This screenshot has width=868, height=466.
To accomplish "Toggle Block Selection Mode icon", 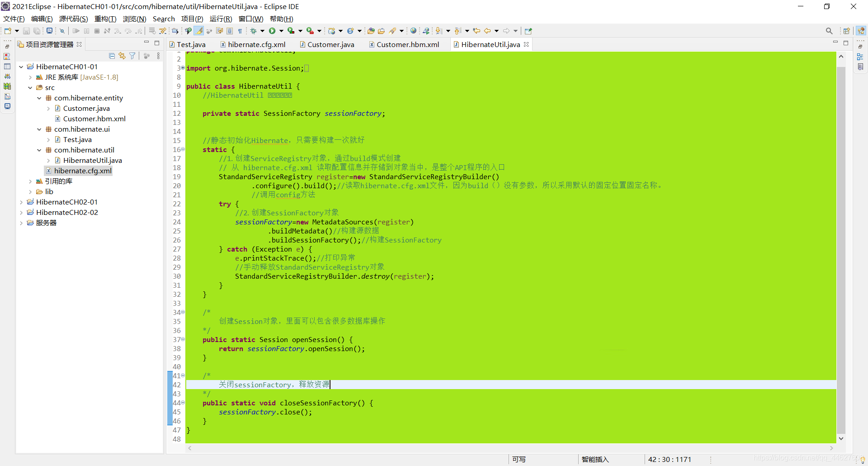I will pos(230,31).
